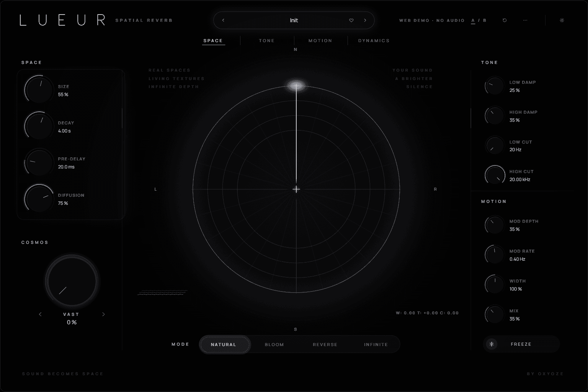Click the Mix knob
Viewport: 588px width, 392px height.
[x=495, y=315]
